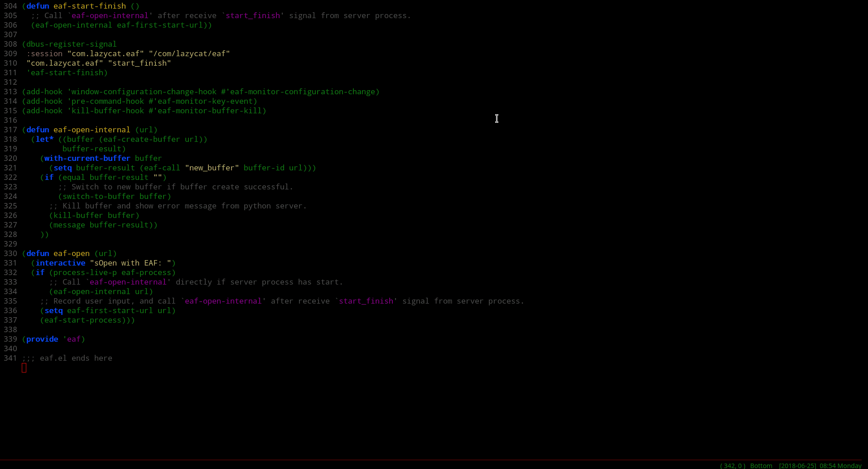Click line number 317 in the gutter
This screenshot has height=469, width=868.
(x=10, y=130)
